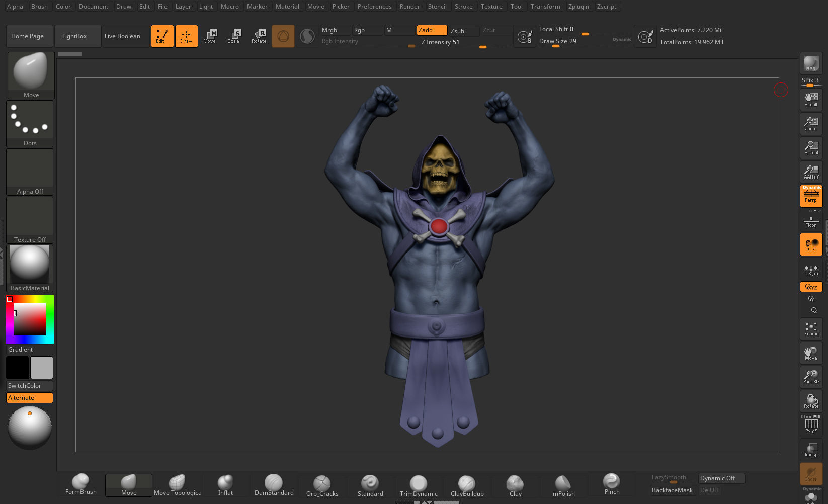Screen dimensions: 828x504
Task: Toggle PolyF line fill display
Action: tap(811, 425)
